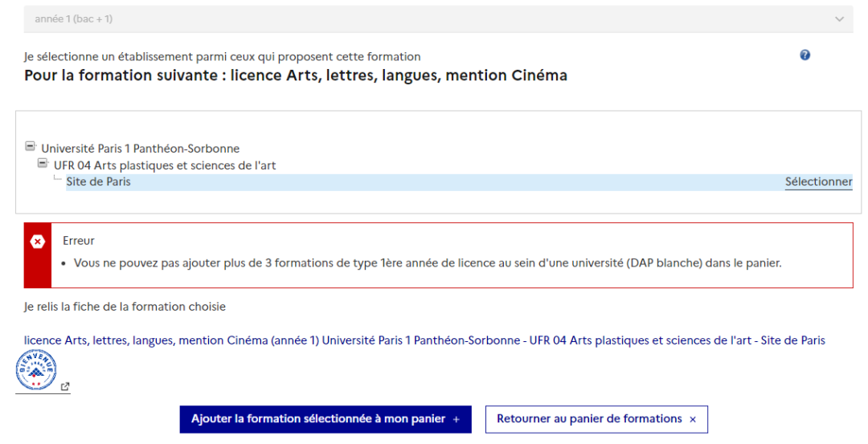Select the Site de Paris row
Screen dimensions: 868x444
pyautogui.click(x=459, y=182)
